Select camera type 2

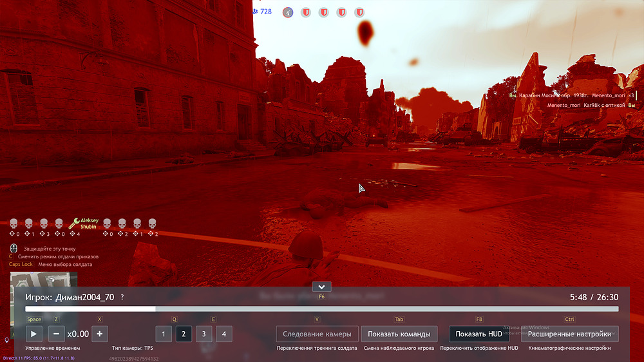pyautogui.click(x=184, y=334)
